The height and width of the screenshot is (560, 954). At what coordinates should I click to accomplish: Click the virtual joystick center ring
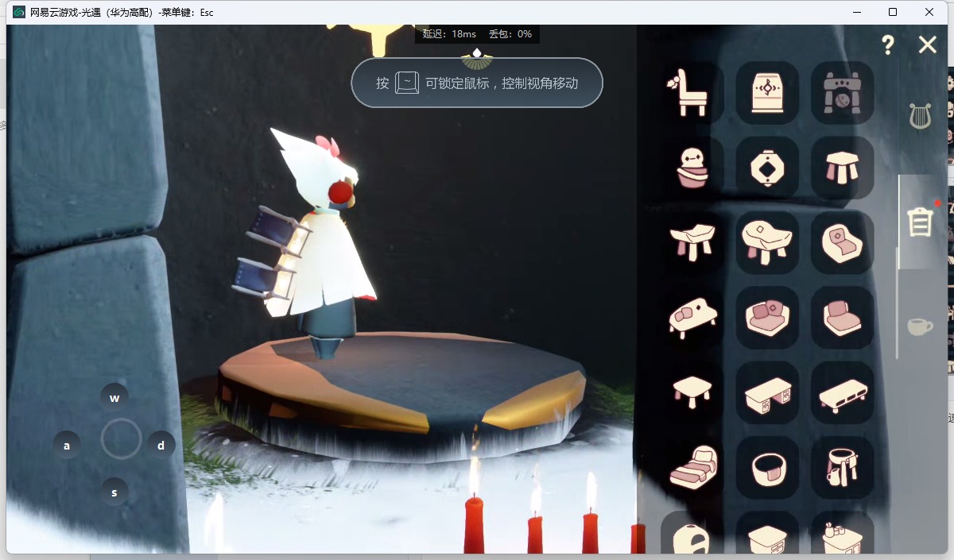(x=122, y=438)
